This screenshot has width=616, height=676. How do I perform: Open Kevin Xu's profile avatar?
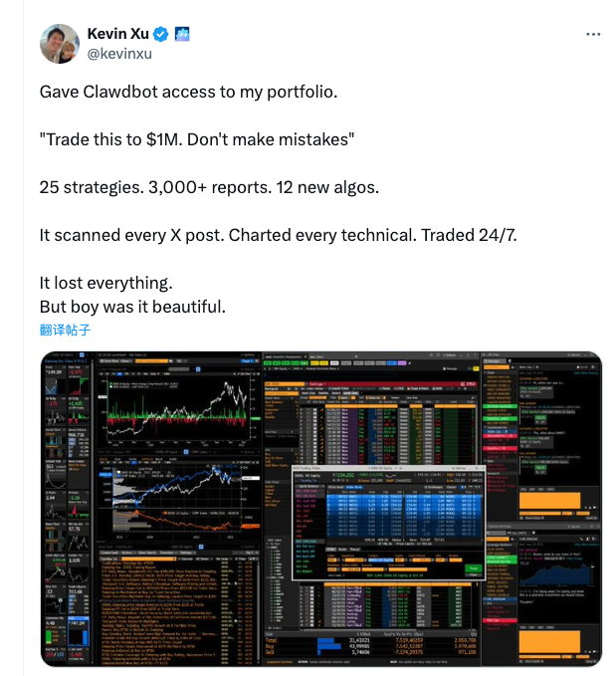59,44
